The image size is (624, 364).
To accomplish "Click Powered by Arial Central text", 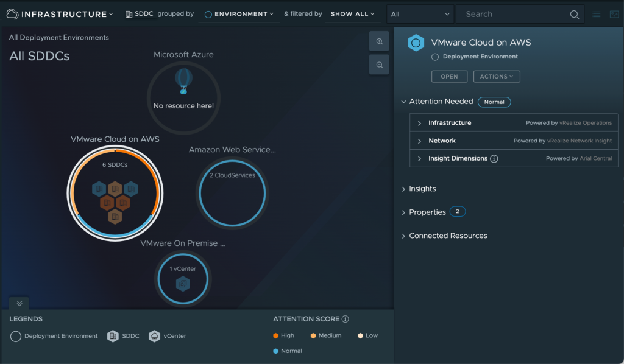I will coord(579,158).
